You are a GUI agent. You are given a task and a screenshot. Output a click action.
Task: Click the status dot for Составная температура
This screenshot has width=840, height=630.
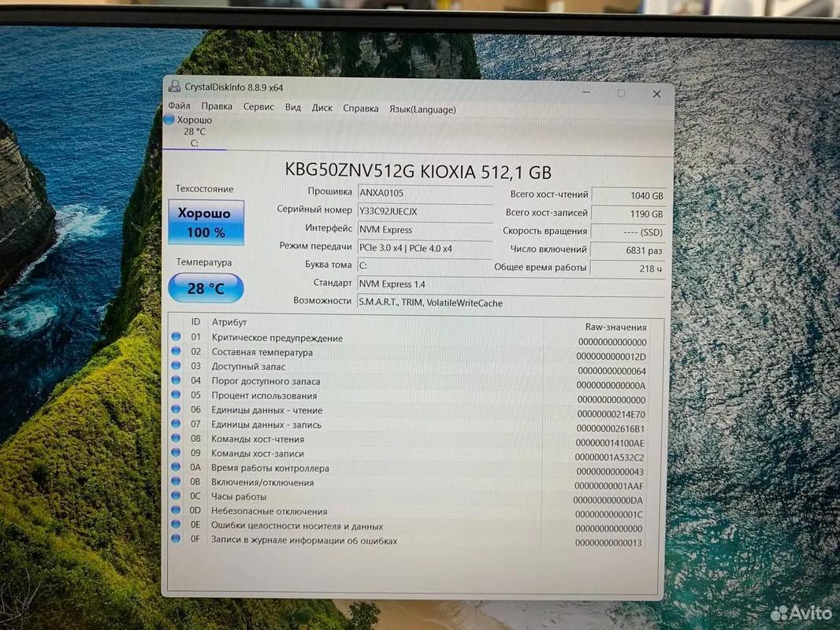[176, 351]
